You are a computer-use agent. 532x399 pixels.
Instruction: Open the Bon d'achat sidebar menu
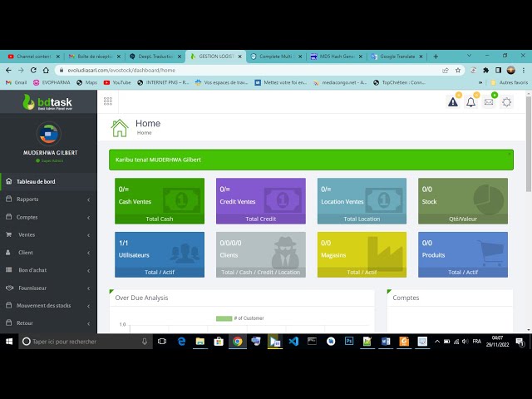[x=48, y=270]
